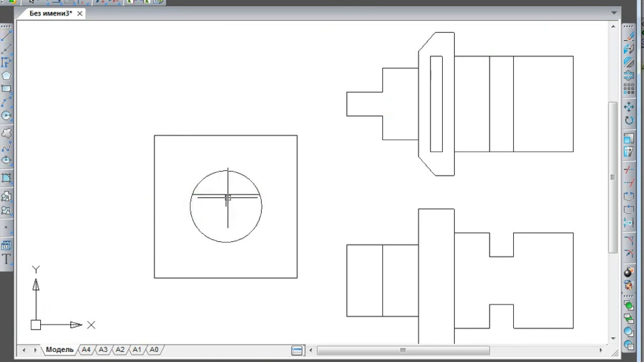Viewport: 644px width, 362px height.
Task: Select the Join tool
Action: [629, 222]
